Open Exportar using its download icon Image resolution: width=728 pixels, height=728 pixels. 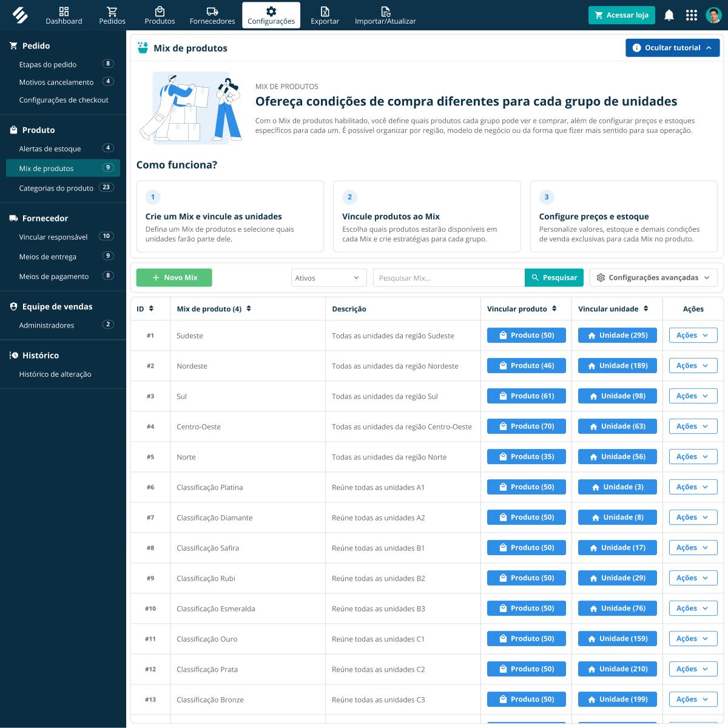point(325,11)
